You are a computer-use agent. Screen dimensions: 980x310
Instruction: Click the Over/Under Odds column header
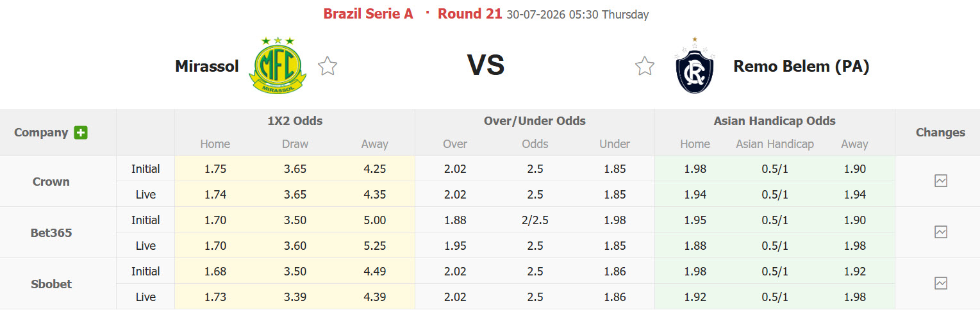(x=535, y=120)
